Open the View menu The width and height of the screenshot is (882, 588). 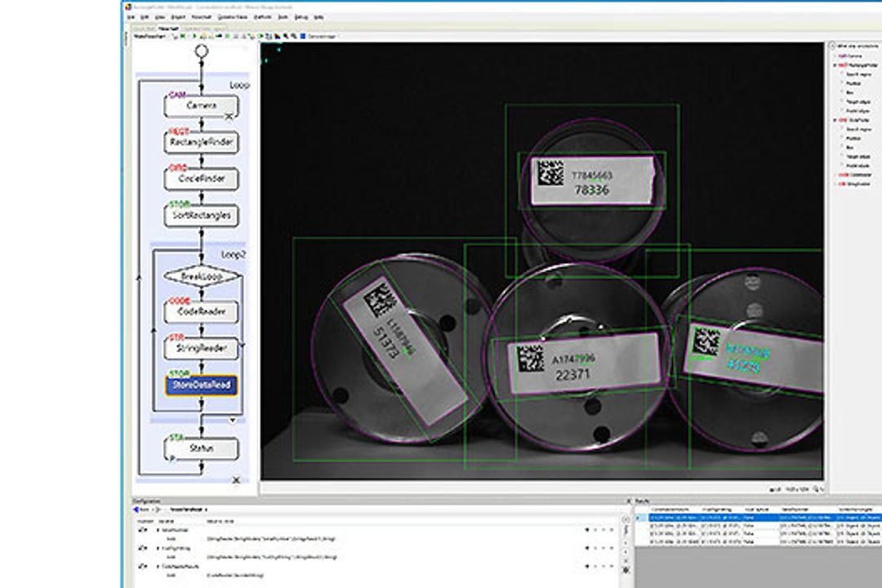[160, 17]
